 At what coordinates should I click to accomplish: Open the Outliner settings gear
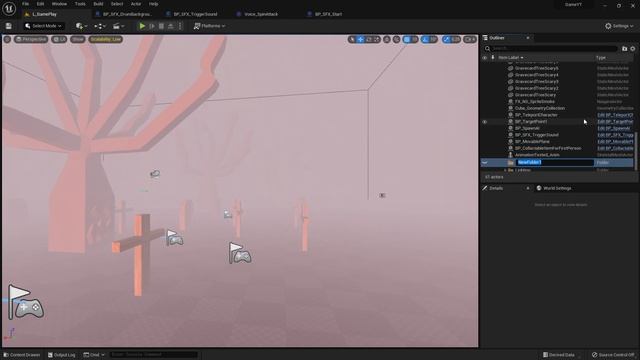(x=633, y=49)
